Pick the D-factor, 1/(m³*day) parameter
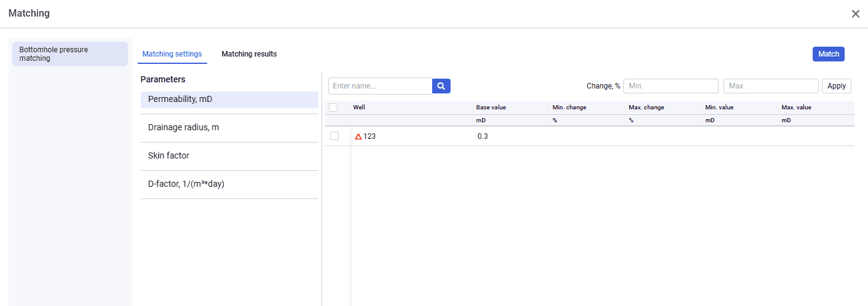Image resolution: width=868 pixels, height=306 pixels. coord(229,184)
